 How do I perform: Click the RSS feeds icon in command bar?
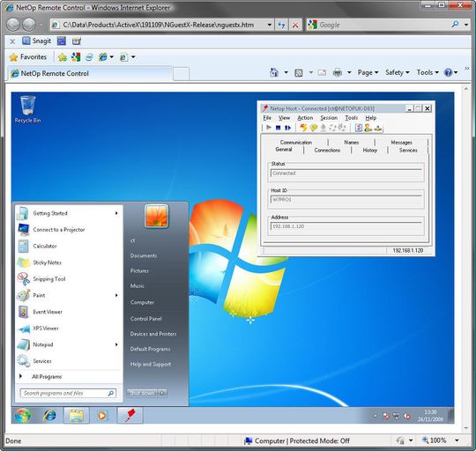pyautogui.click(x=299, y=73)
